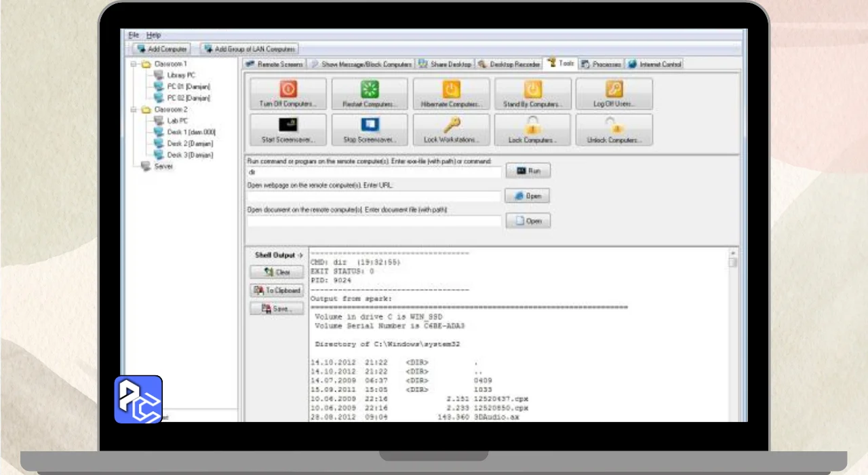Click the webpage URL input field
868x475 pixels.
(375, 197)
